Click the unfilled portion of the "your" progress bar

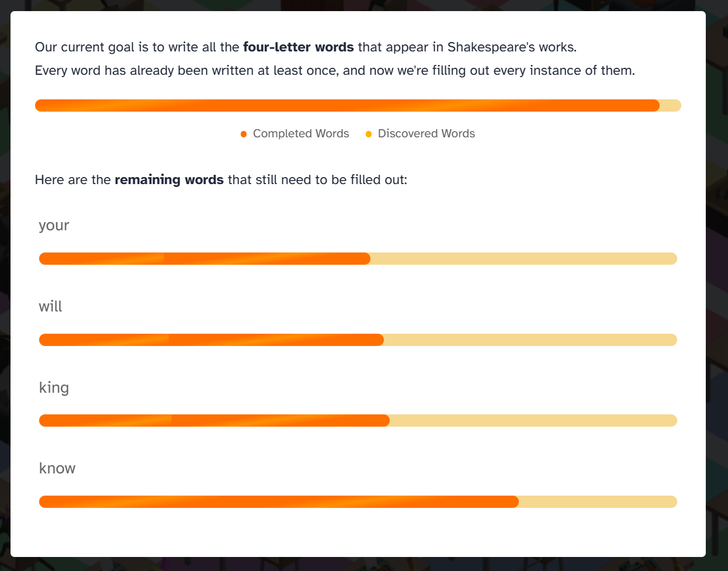(x=523, y=259)
